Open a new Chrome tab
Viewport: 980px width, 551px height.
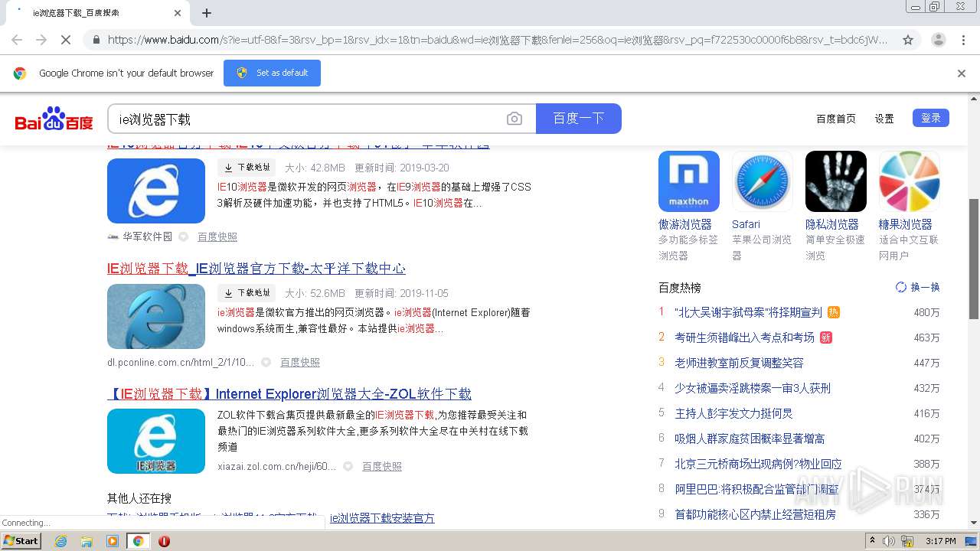207,13
